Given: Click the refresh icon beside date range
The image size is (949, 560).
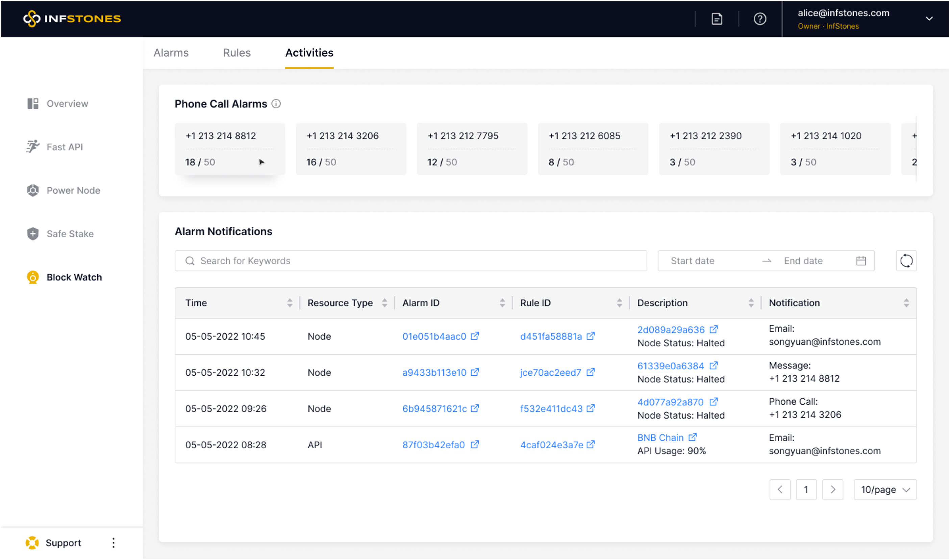Looking at the screenshot, I should (906, 261).
